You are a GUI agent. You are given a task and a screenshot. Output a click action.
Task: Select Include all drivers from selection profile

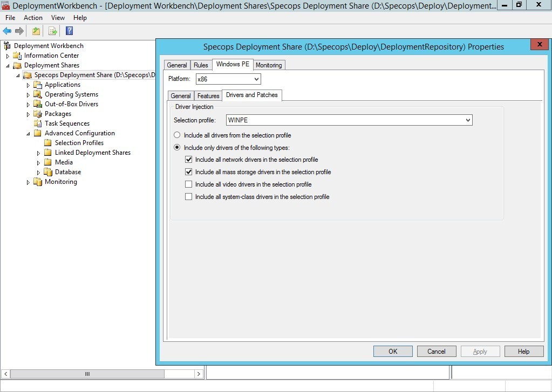click(x=177, y=135)
